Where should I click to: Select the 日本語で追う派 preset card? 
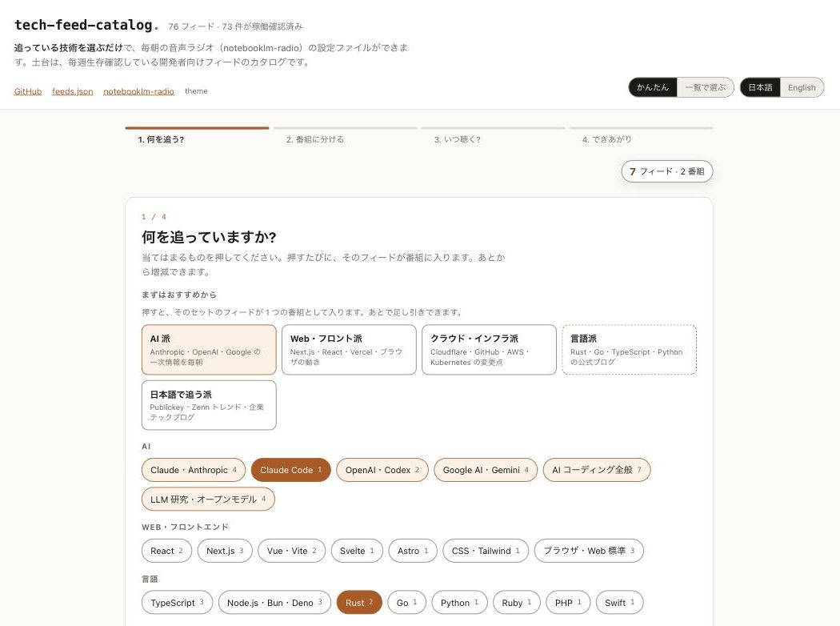point(209,405)
